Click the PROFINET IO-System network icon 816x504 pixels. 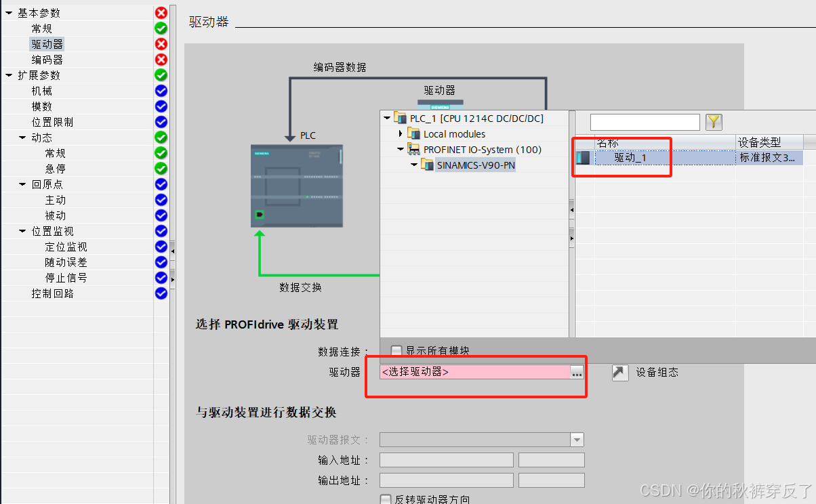[x=413, y=150]
